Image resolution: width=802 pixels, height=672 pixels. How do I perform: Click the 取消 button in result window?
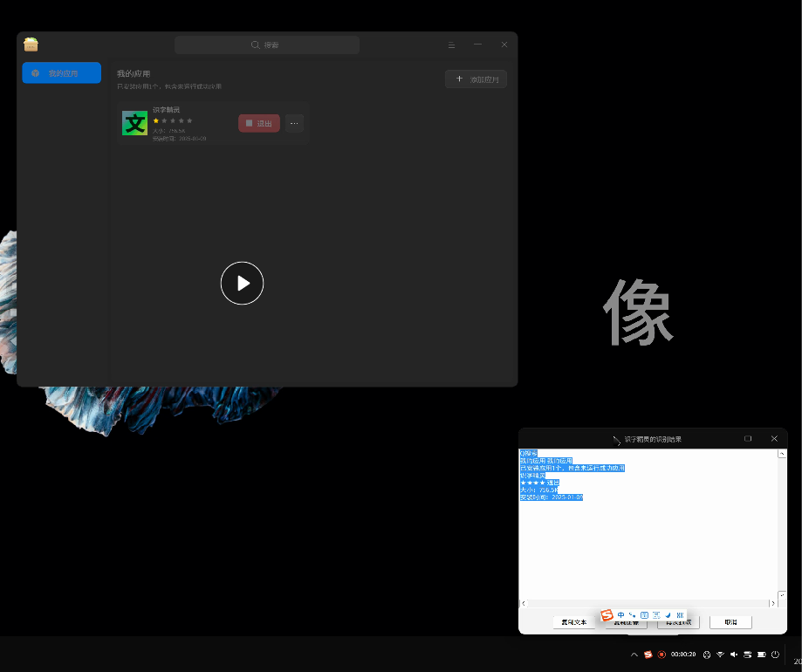click(731, 622)
